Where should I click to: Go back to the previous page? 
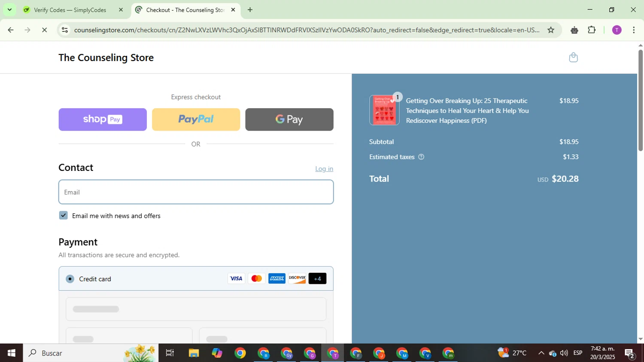11,30
